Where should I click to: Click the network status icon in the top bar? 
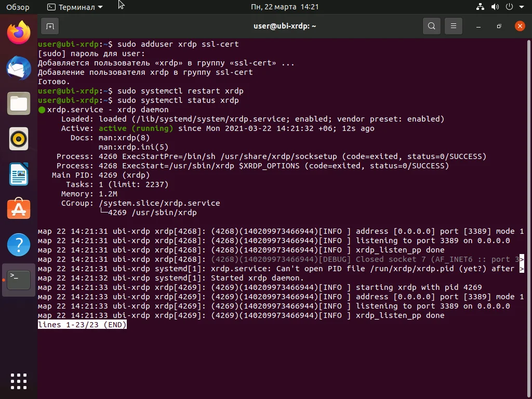(x=480, y=7)
